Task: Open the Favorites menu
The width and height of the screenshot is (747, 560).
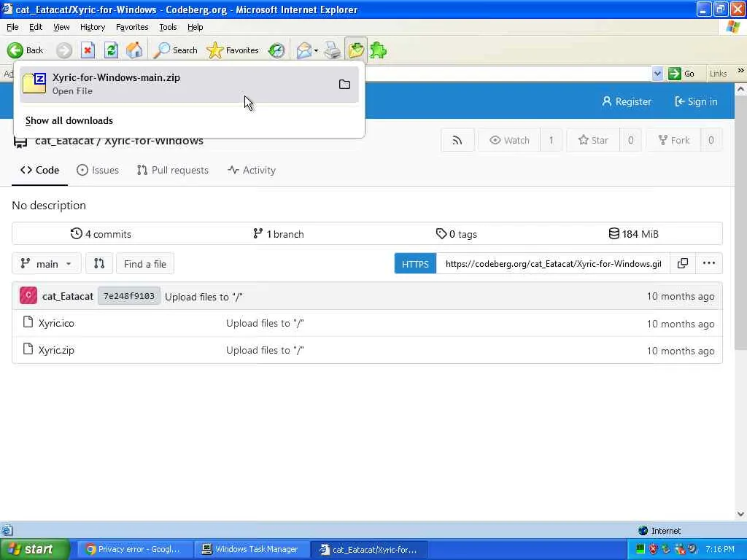Action: pyautogui.click(x=132, y=27)
